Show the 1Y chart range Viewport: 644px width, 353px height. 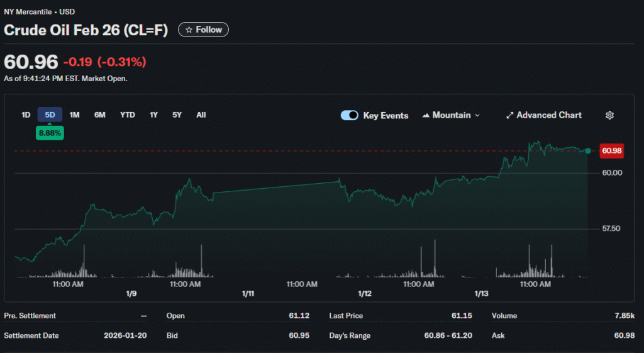153,115
